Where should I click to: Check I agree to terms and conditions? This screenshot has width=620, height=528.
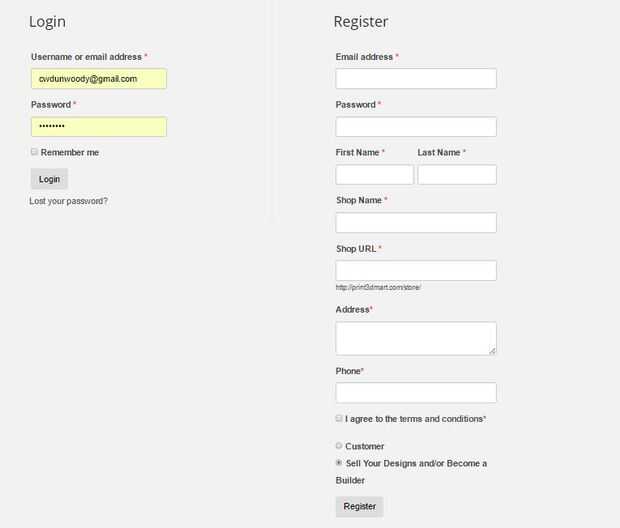click(x=339, y=418)
